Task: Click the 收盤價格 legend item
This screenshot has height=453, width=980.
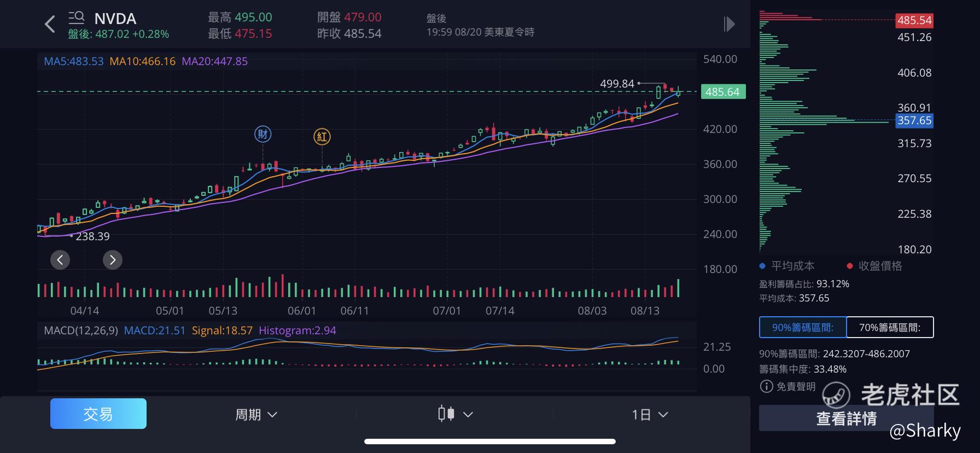Action: point(874,266)
